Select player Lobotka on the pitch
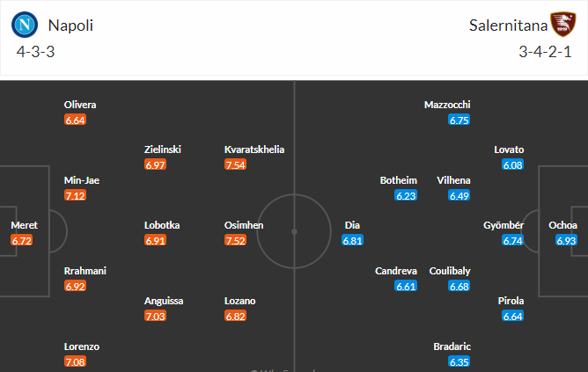 click(x=162, y=225)
